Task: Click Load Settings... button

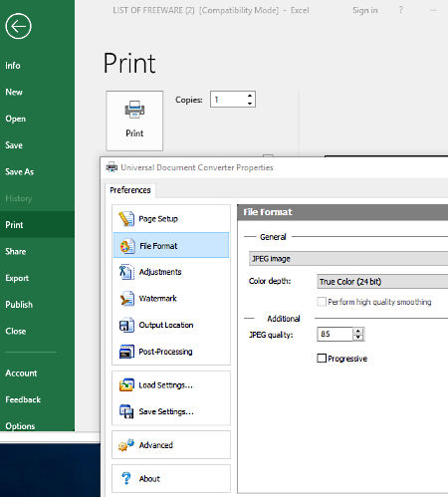Action: [171, 385]
